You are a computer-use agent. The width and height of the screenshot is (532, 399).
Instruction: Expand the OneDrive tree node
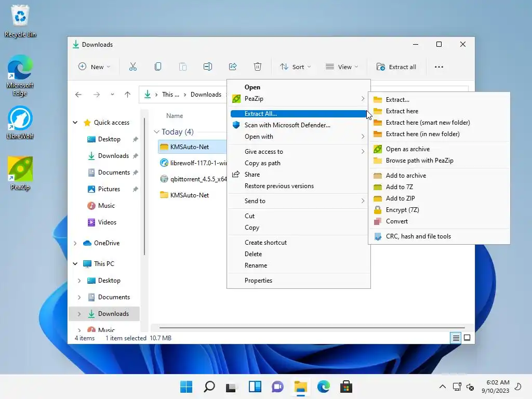point(75,243)
